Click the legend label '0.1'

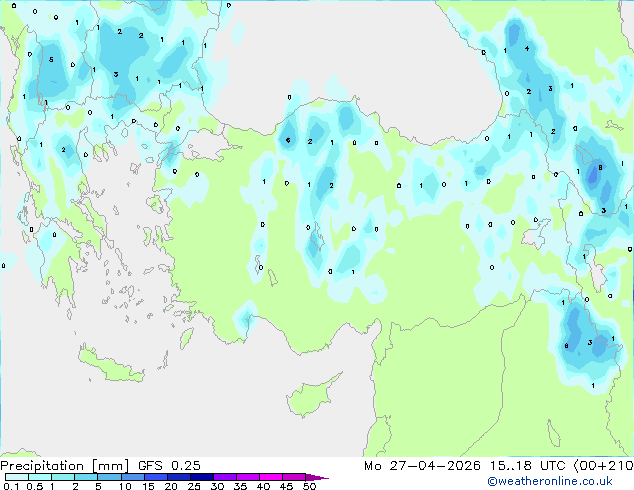coord(11,486)
